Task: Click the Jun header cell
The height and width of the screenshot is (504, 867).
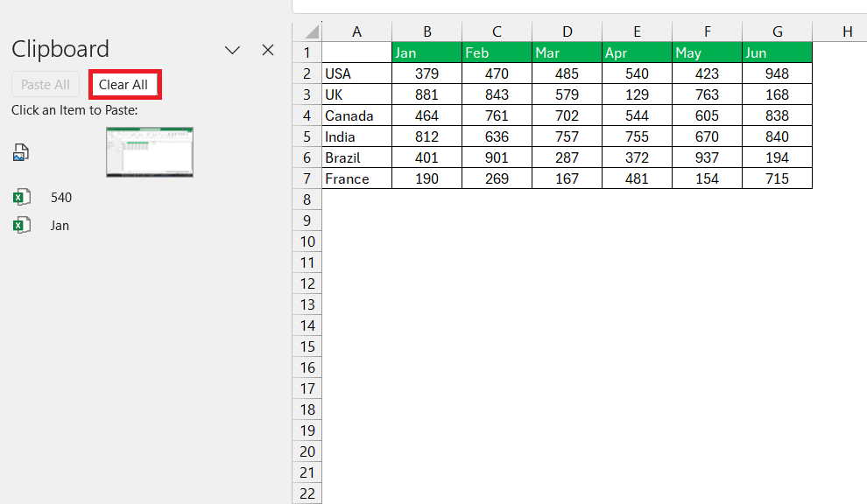Action: pos(778,52)
